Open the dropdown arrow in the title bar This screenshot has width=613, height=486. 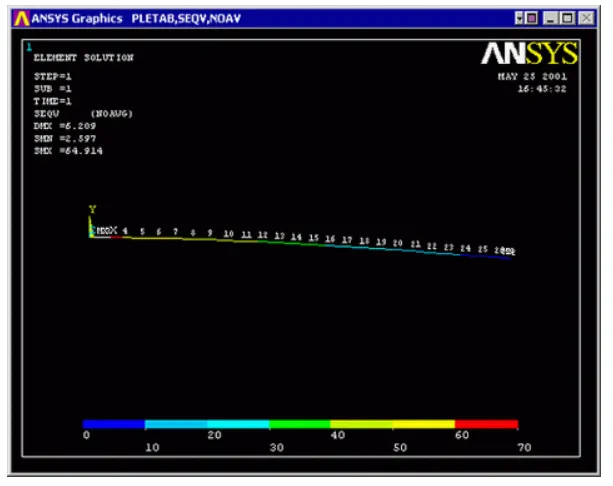[518, 18]
